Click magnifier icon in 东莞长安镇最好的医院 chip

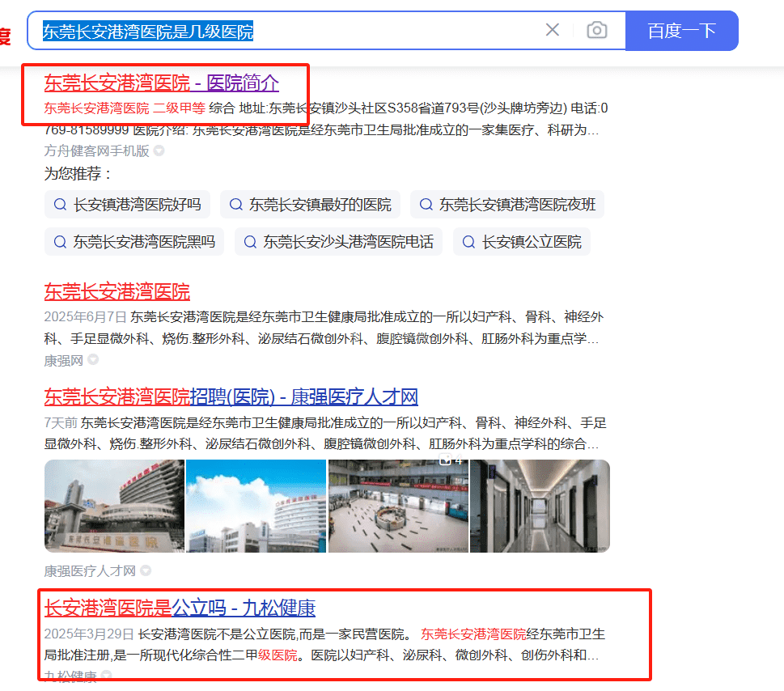[x=235, y=205]
